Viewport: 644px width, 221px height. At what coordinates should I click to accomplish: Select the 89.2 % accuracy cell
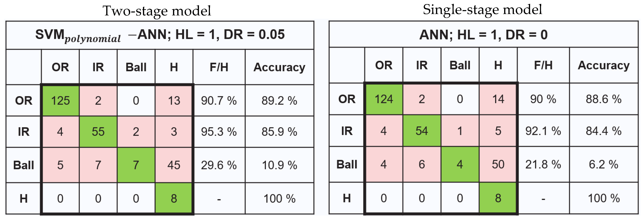point(279,101)
